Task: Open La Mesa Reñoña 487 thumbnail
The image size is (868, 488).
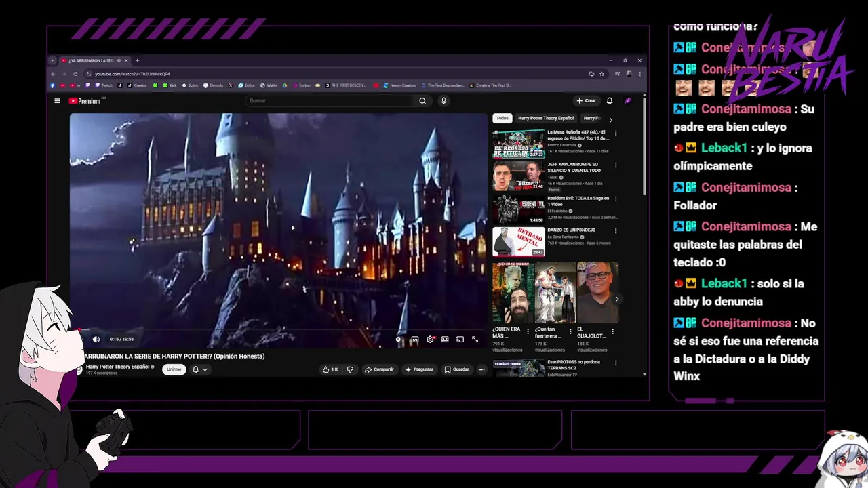Action: point(519,143)
